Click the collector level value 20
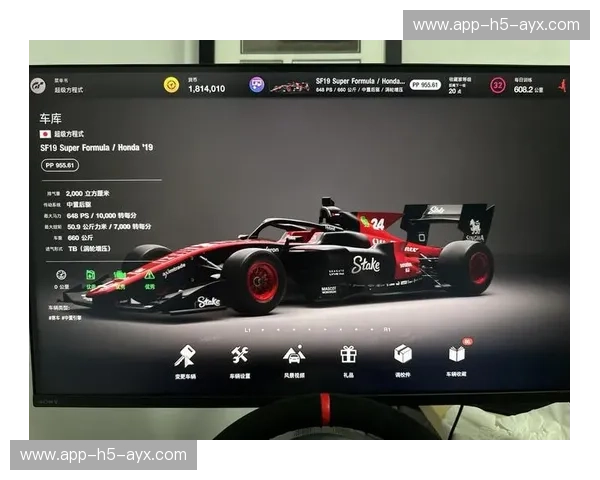Screen dimensions: 600x480 click(x=452, y=91)
